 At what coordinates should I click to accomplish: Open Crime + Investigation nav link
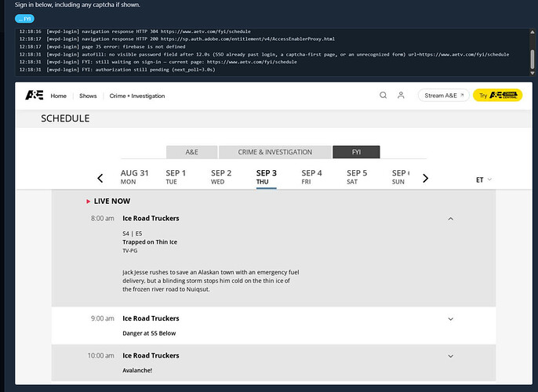point(137,96)
